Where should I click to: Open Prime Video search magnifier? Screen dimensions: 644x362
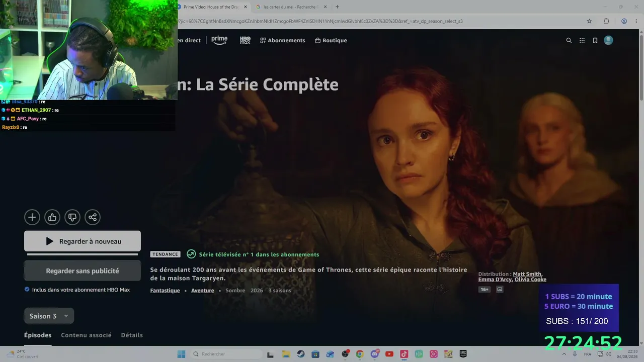(x=569, y=40)
